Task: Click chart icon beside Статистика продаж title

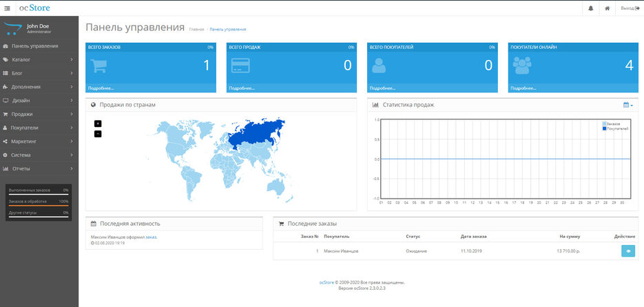Action: tap(375, 105)
